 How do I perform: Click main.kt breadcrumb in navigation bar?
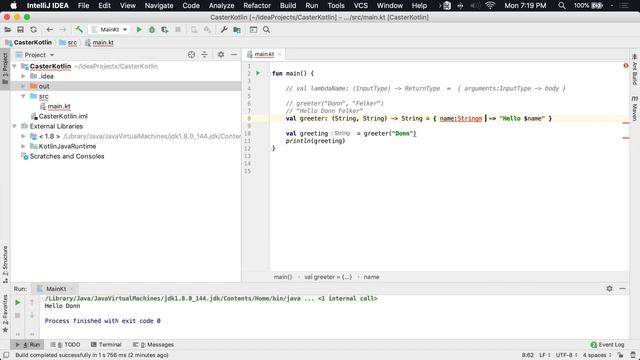click(99, 42)
